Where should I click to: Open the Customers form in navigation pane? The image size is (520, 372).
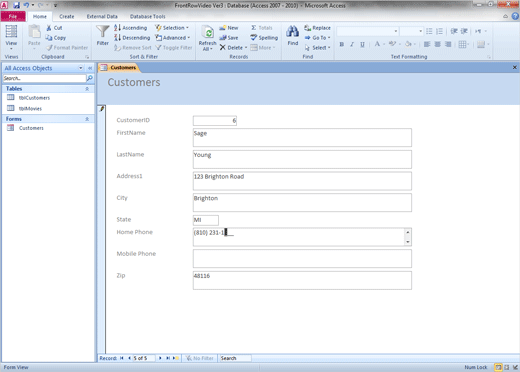click(31, 128)
